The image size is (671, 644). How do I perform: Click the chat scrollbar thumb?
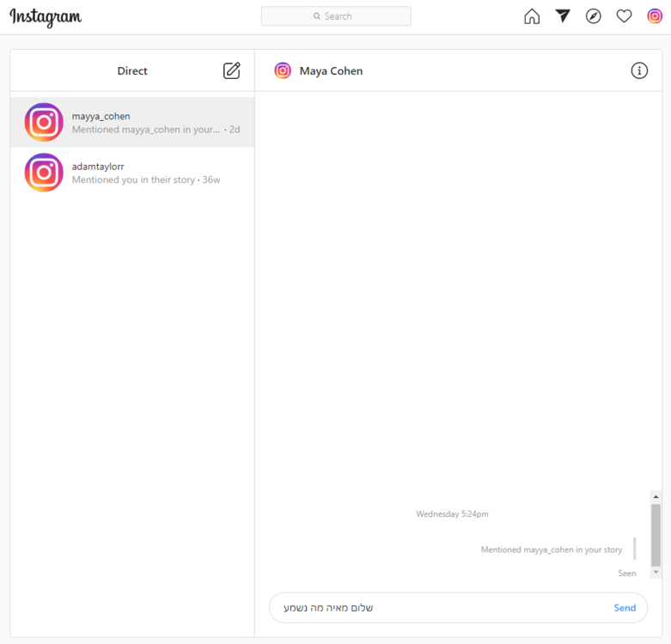[x=656, y=534]
